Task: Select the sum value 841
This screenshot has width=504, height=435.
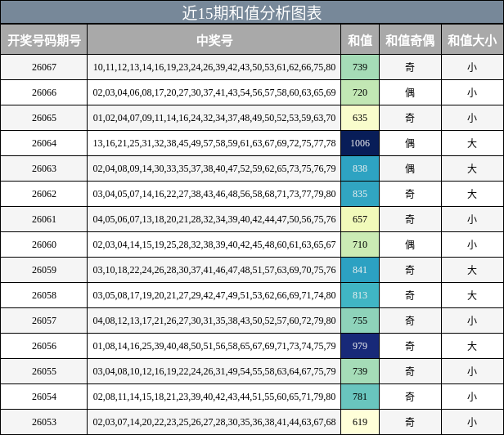Action: (360, 270)
